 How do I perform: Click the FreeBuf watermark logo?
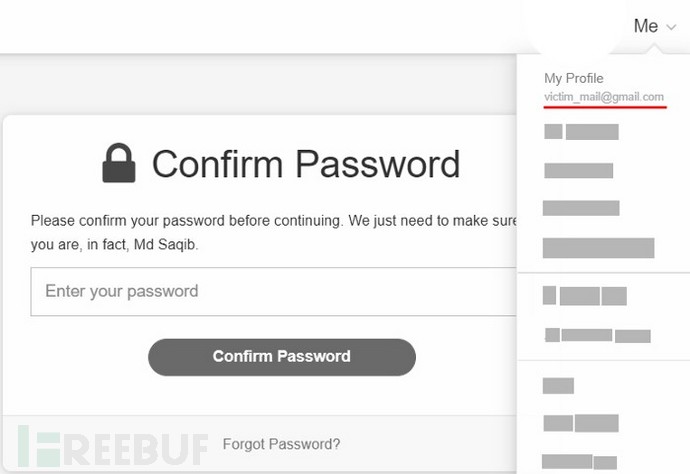[113, 446]
